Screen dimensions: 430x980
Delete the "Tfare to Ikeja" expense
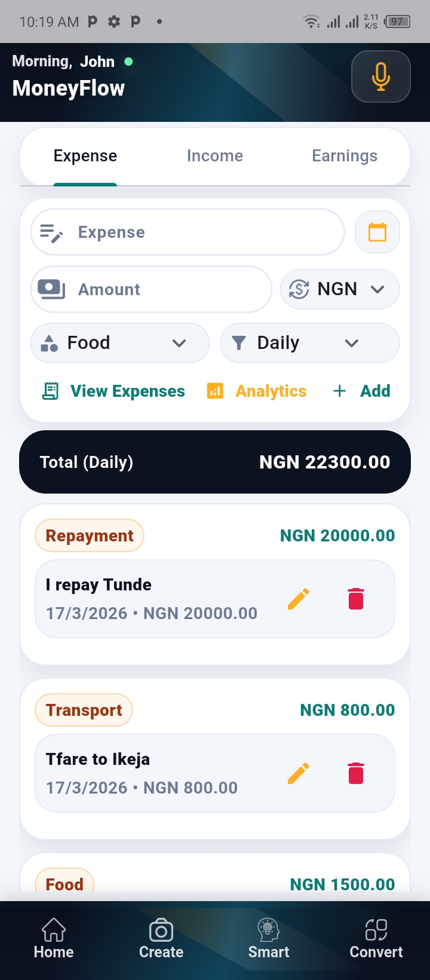pyautogui.click(x=356, y=773)
